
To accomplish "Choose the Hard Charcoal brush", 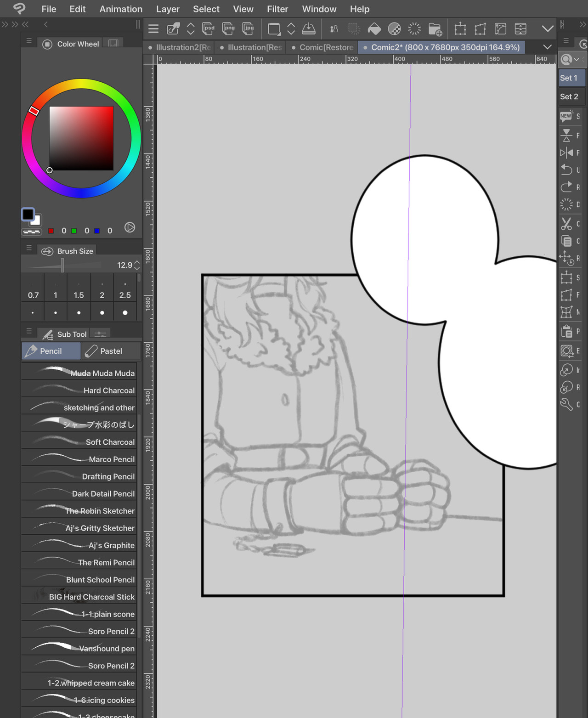I will point(79,390).
